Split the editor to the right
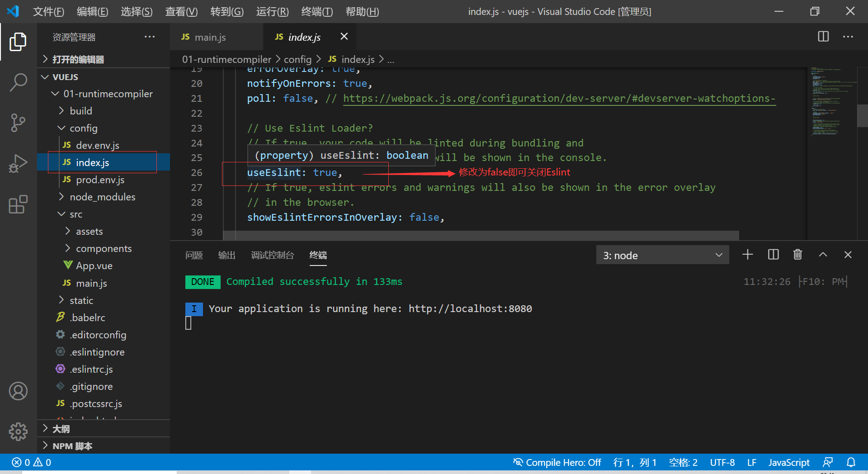The height and width of the screenshot is (474, 868). [x=823, y=37]
